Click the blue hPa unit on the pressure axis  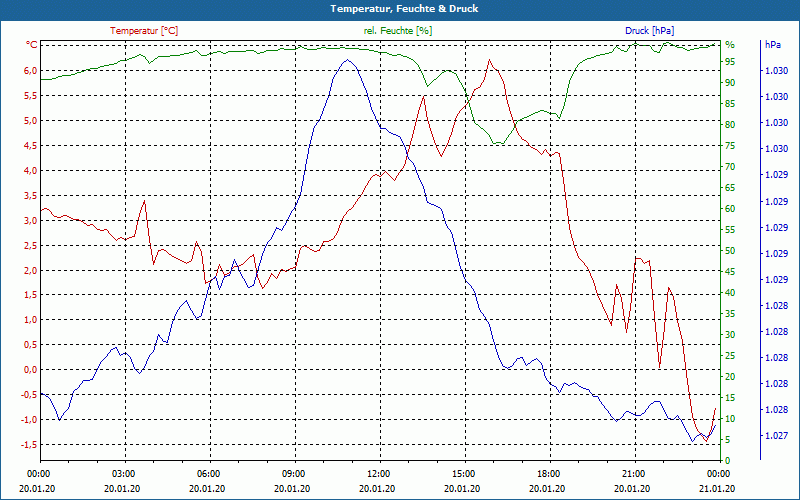[772, 45]
